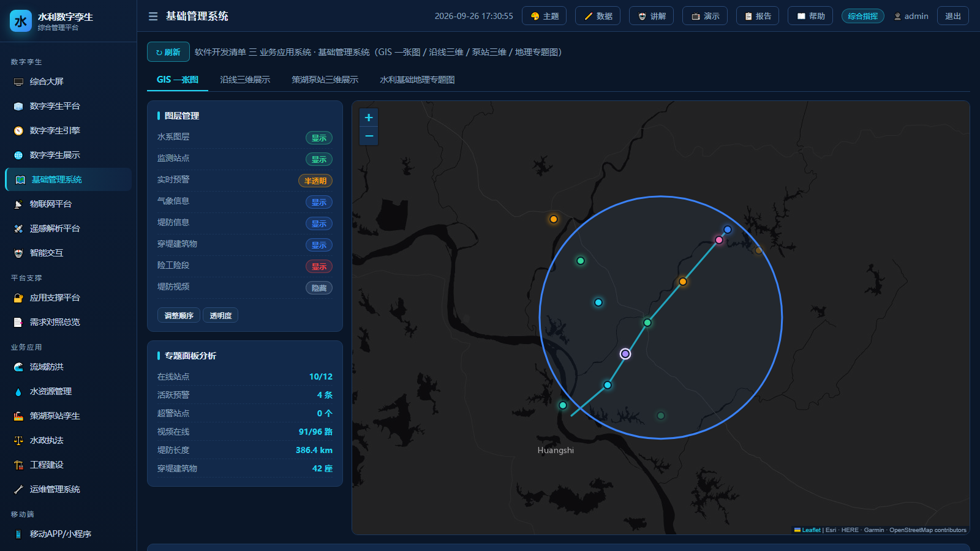Screen dimensions: 980x551
Task: Click the 活跃预警 value 4 条
Action: [x=325, y=395]
